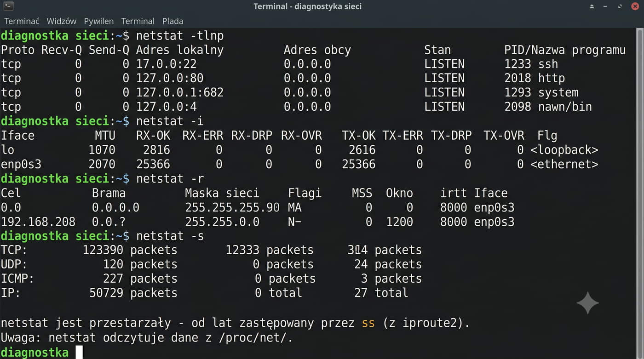Click the 192.168.208 routing entry
This screenshot has height=359, width=644.
38,222
